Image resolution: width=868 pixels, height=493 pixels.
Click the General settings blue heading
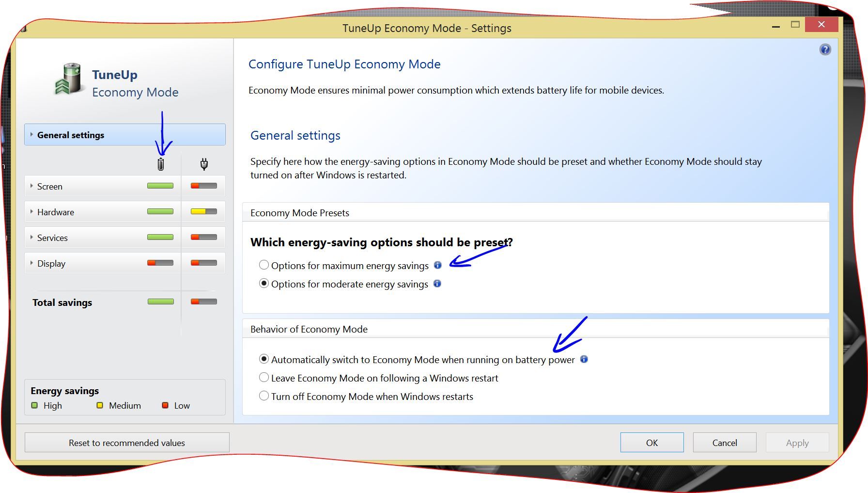[x=295, y=136]
